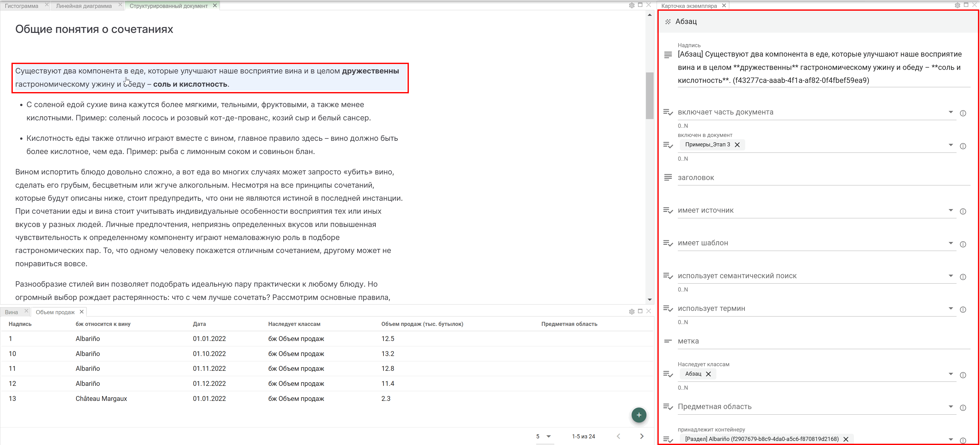
Task: Select the Карточка экземпляра tab
Action: tap(689, 6)
